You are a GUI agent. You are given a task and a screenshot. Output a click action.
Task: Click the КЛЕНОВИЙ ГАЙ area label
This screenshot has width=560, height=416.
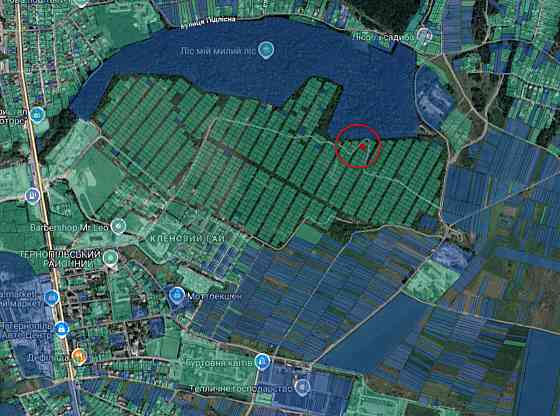(187, 238)
